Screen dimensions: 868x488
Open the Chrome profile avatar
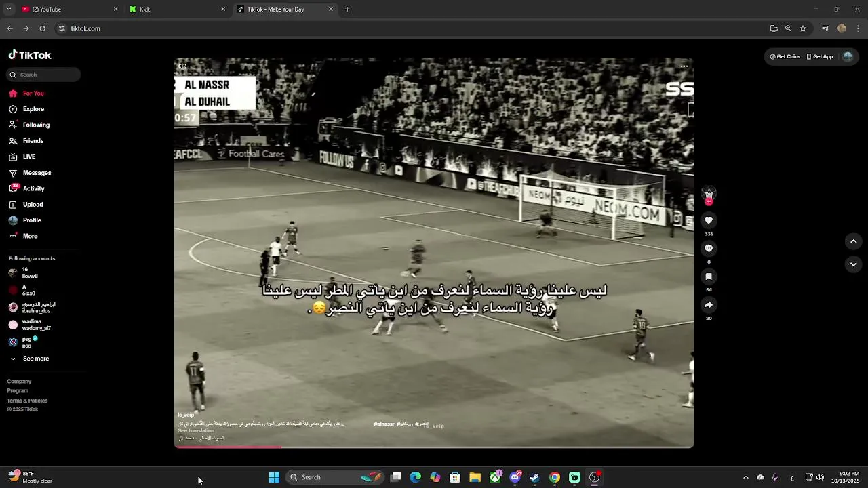coord(842,28)
